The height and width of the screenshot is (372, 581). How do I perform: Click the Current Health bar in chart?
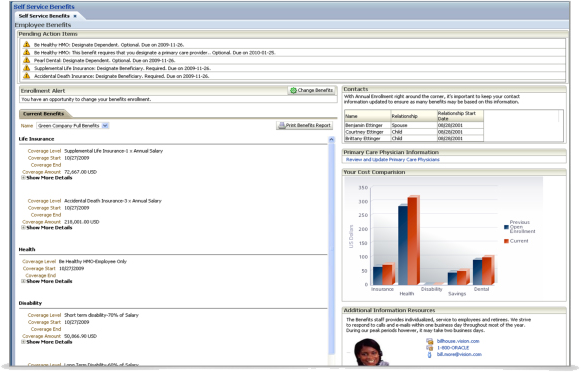[x=414, y=241]
